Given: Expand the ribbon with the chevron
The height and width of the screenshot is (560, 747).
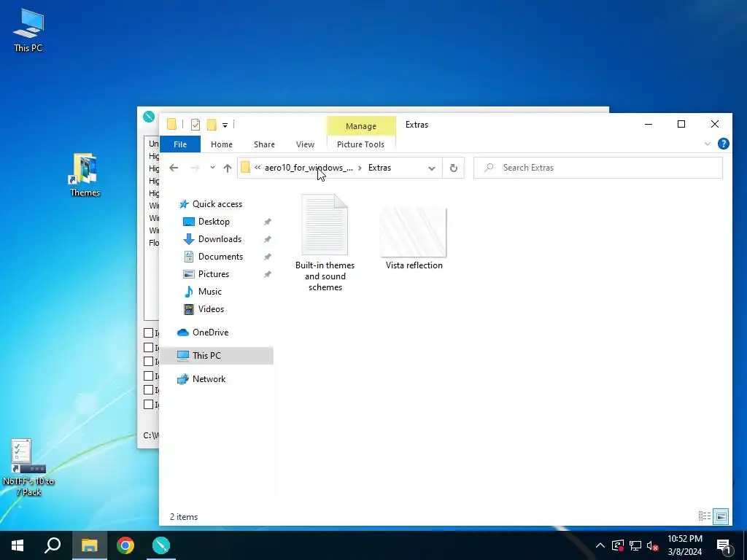Looking at the screenshot, I should [708, 144].
